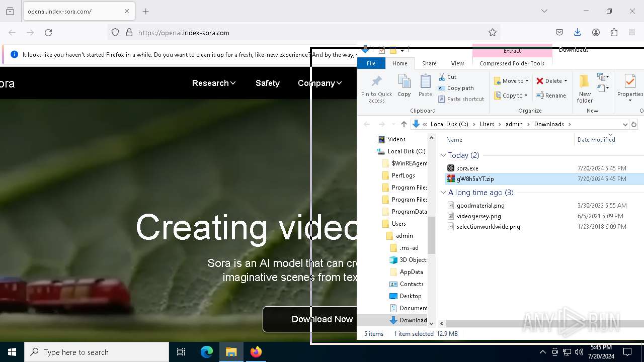
Task: Open Properties from the ribbon
Action: click(630, 88)
